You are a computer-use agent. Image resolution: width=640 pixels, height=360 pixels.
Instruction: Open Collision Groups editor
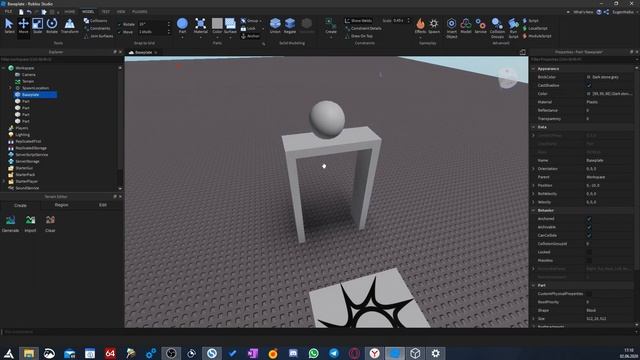click(497, 28)
